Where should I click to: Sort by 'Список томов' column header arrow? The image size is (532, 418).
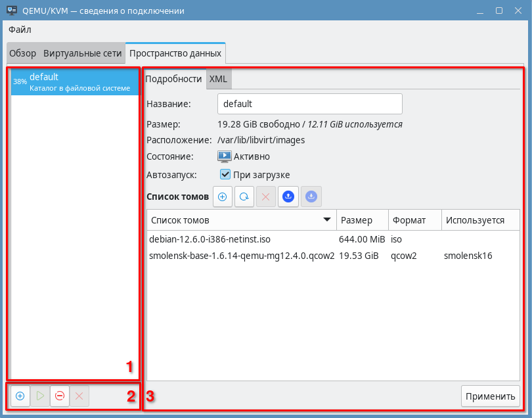[x=326, y=220]
